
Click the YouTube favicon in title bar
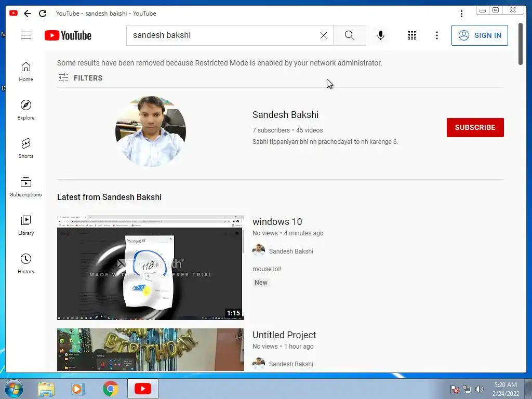pos(14,13)
